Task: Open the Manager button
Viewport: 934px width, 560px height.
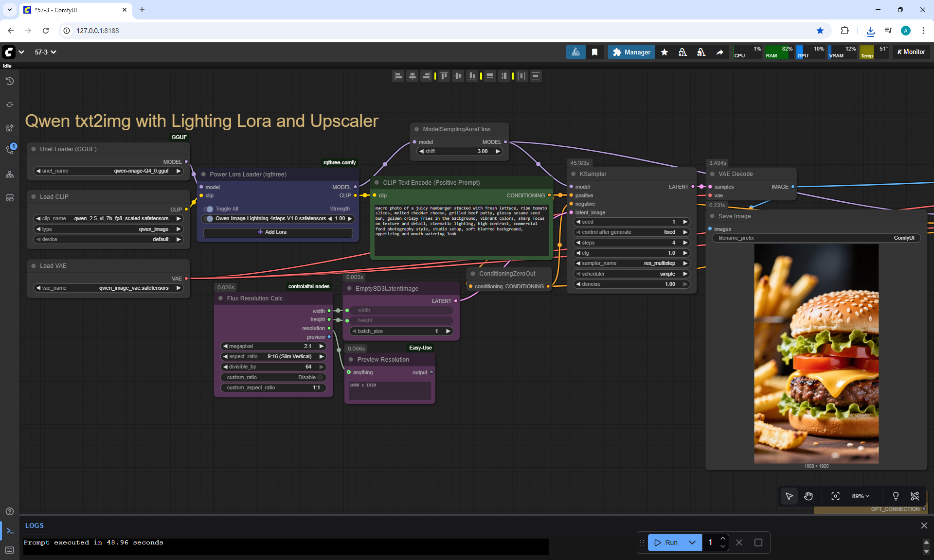Action: click(x=631, y=52)
